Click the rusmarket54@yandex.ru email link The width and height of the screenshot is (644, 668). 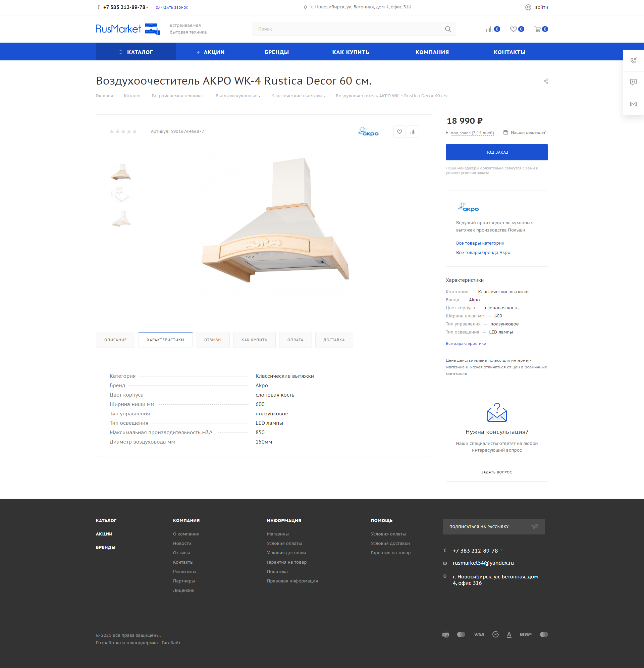click(483, 563)
